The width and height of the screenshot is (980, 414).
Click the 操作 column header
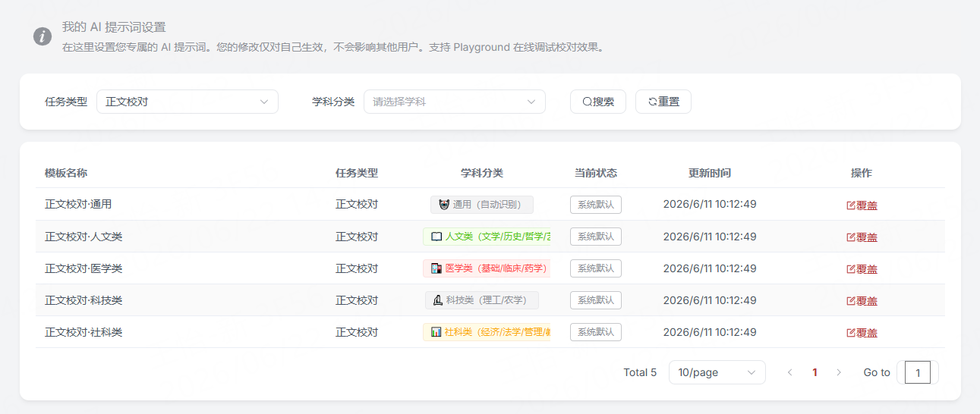tap(862, 173)
